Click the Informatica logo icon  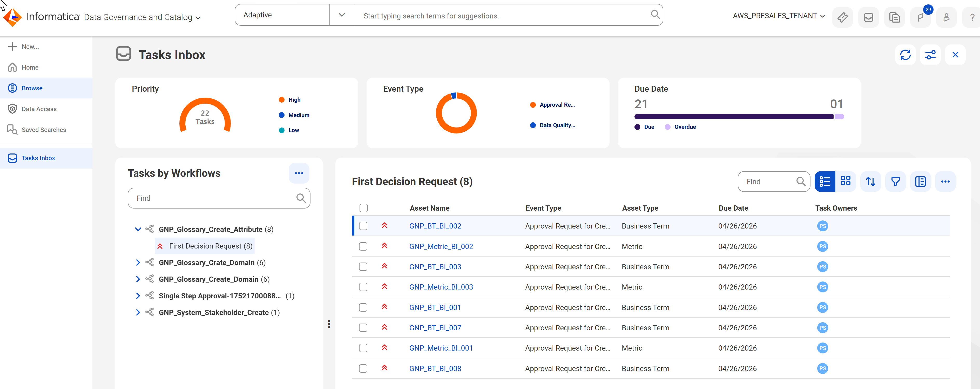12,17
